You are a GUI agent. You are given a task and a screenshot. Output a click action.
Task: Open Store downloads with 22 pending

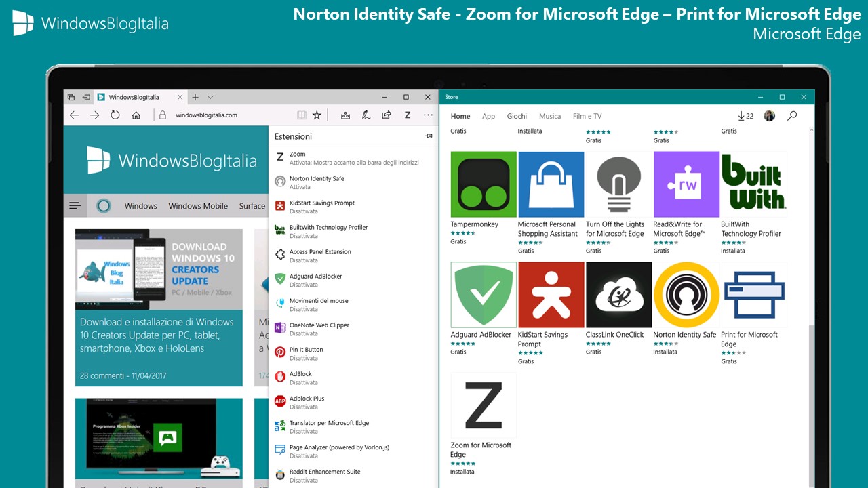[x=746, y=116]
